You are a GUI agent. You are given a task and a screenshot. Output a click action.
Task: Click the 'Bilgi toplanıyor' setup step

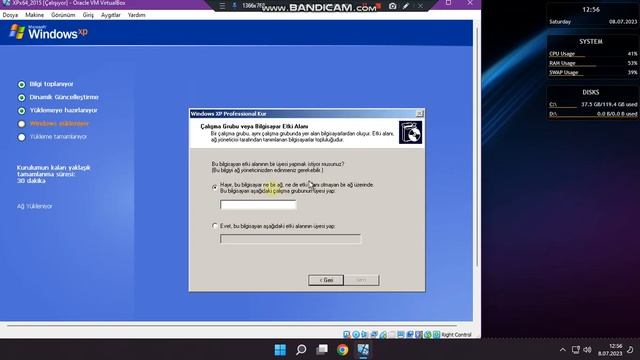(x=51, y=84)
